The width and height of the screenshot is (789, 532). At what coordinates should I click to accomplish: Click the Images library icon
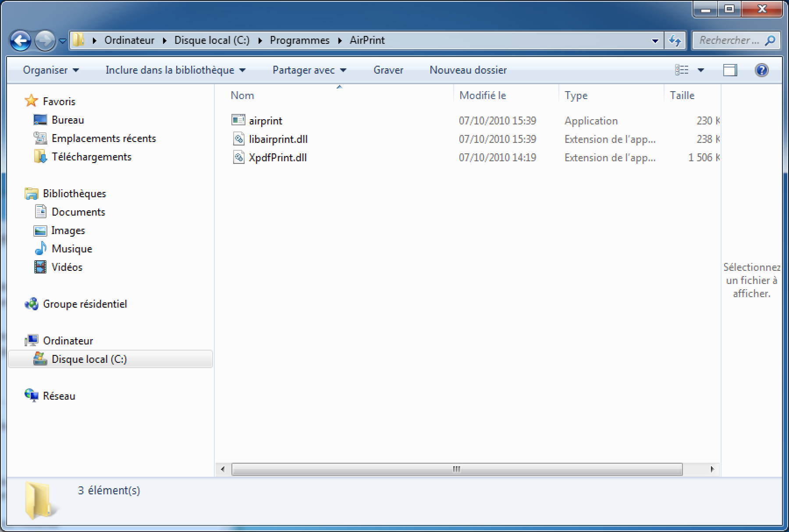point(40,230)
